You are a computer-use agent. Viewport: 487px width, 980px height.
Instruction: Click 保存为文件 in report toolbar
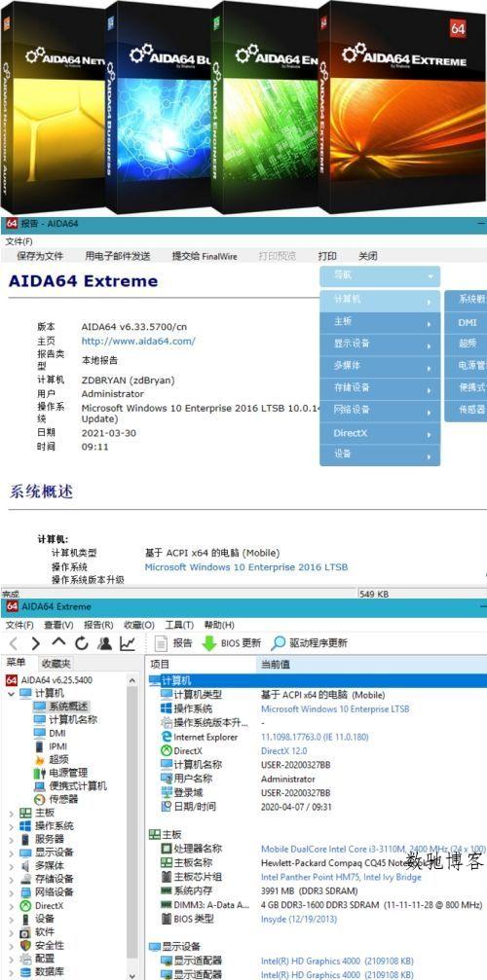[40, 256]
